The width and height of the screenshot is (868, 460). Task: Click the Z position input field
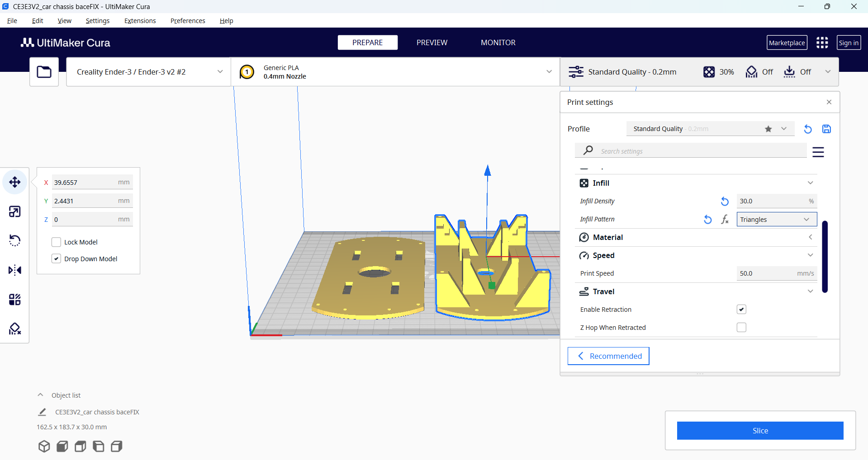[92, 220]
